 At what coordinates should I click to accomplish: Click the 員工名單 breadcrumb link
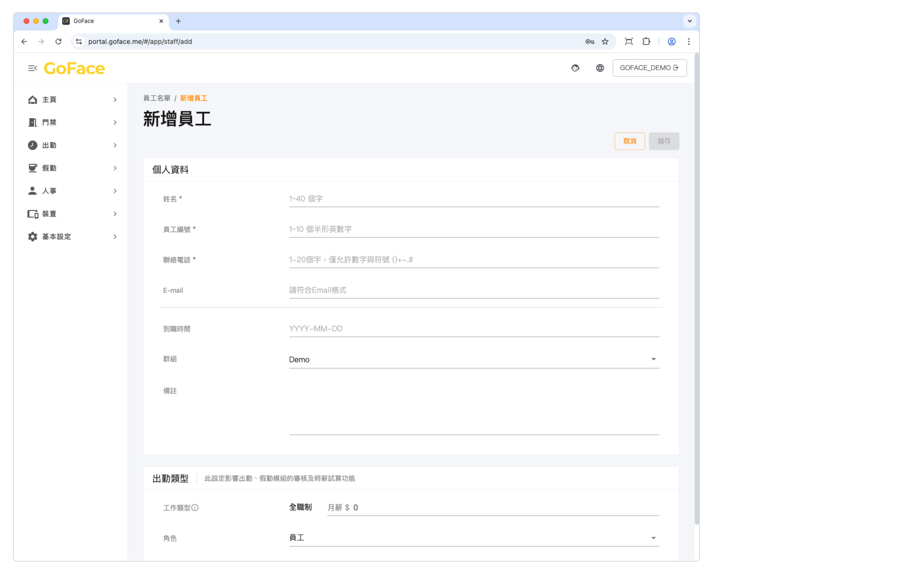(x=157, y=98)
